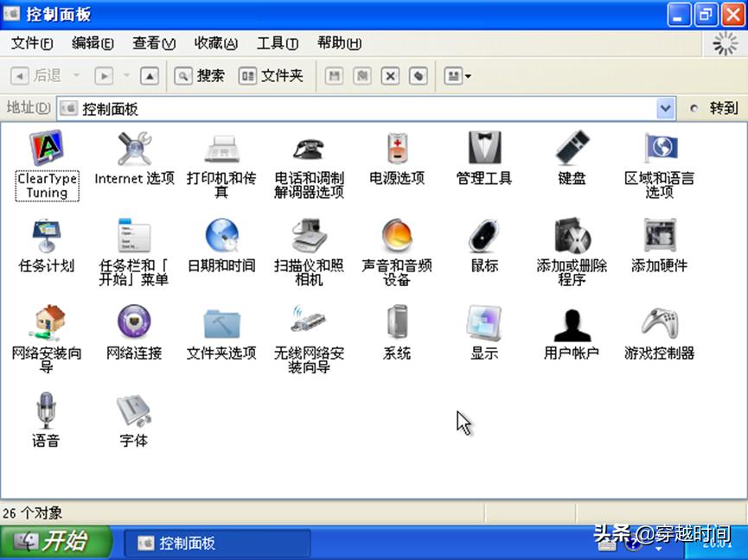Open the 工具 menu
This screenshot has height=560, width=748.
tap(277, 43)
